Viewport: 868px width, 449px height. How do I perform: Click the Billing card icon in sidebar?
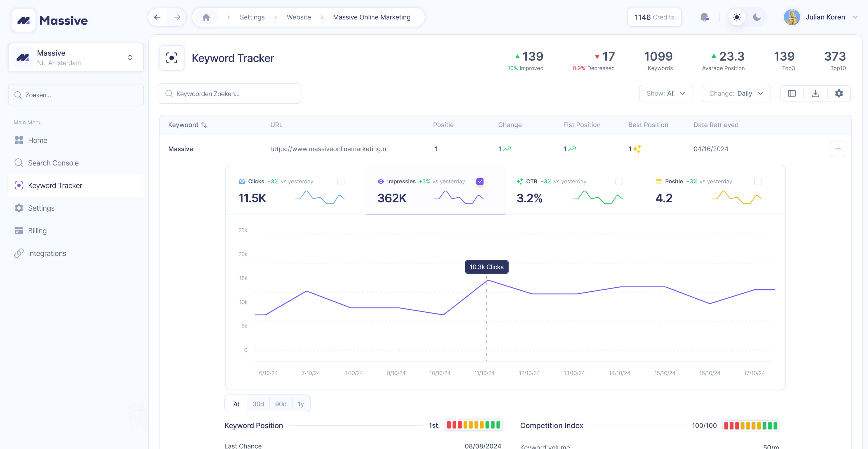pos(19,231)
